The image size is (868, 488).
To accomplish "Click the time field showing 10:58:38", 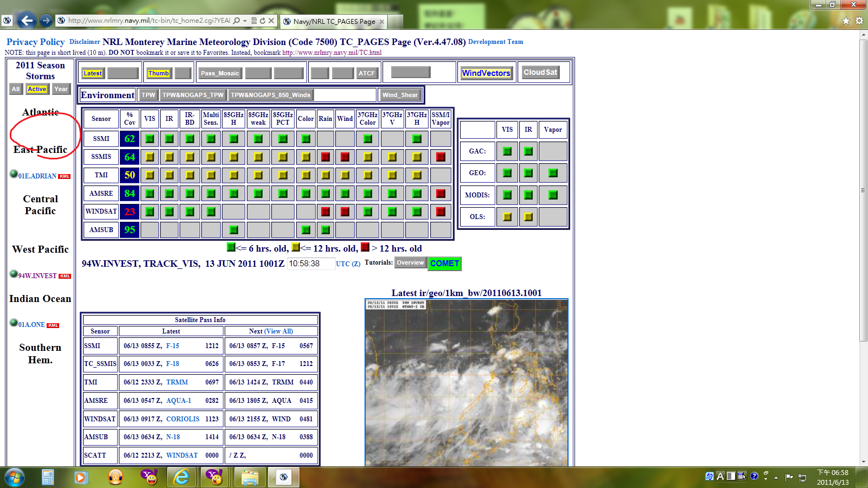I will click(x=311, y=264).
